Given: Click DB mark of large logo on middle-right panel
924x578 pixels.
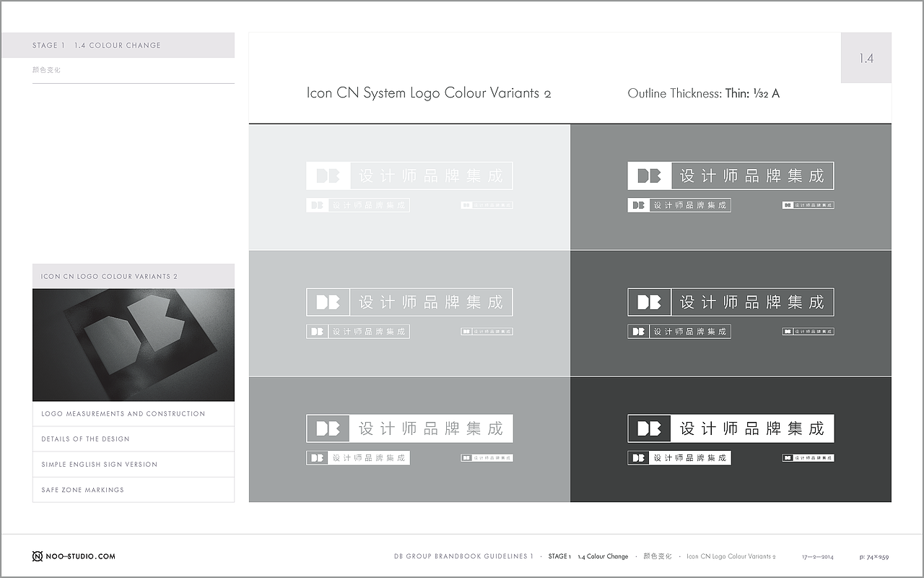Looking at the screenshot, I should pyautogui.click(x=650, y=302).
